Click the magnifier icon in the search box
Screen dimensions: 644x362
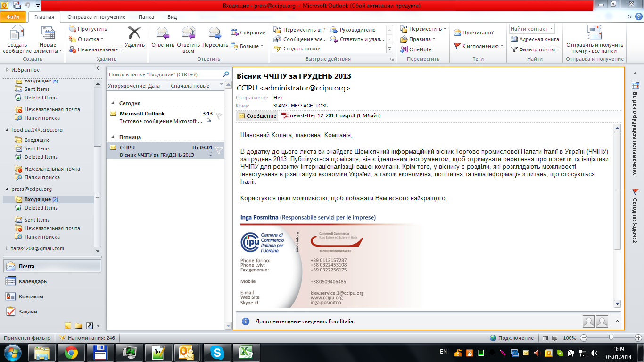[x=226, y=74]
